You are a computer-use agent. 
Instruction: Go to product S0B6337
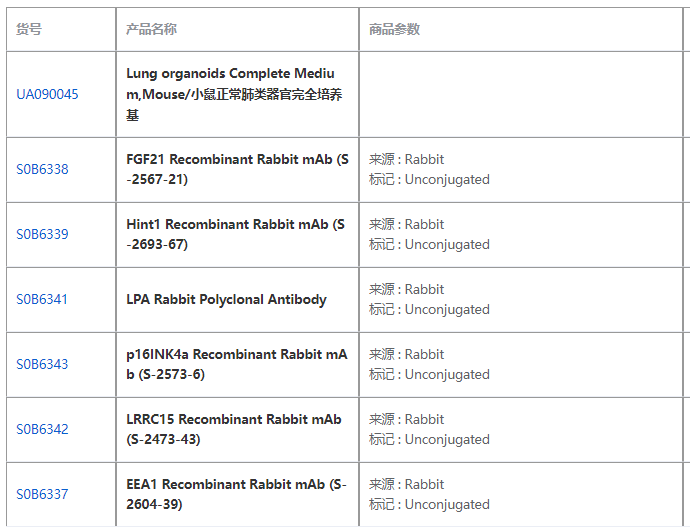[x=42, y=495]
